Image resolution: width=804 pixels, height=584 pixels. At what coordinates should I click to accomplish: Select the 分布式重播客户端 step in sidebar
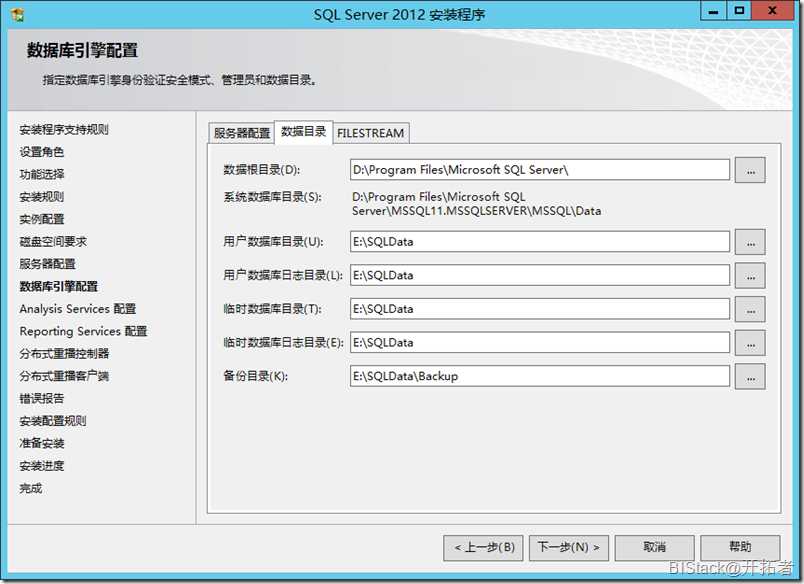tap(64, 376)
